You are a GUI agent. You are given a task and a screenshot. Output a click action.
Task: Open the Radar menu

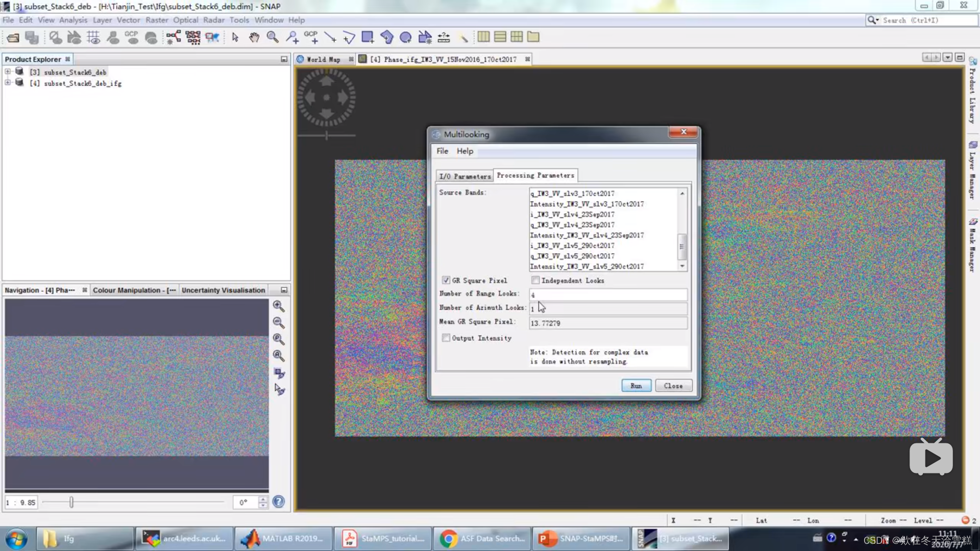[213, 20]
